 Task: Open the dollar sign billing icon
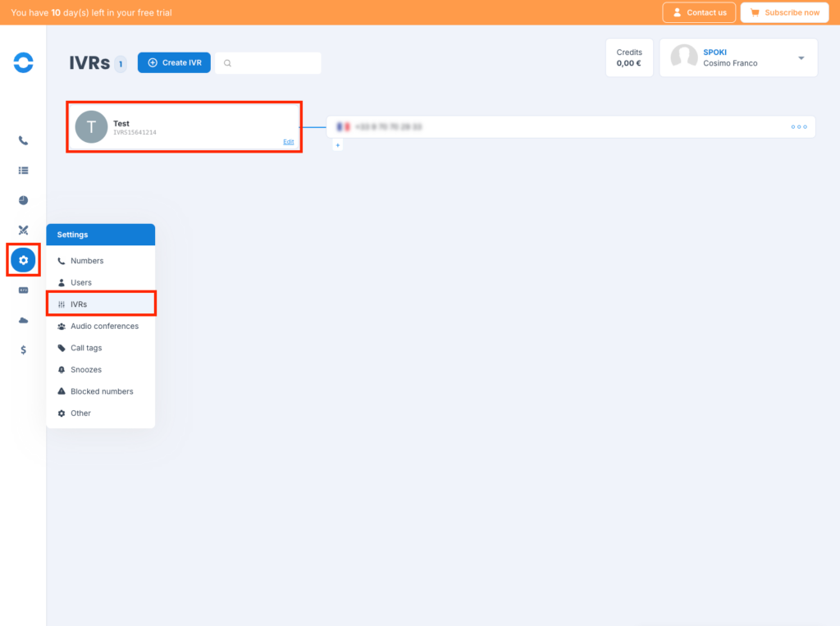[x=23, y=350]
